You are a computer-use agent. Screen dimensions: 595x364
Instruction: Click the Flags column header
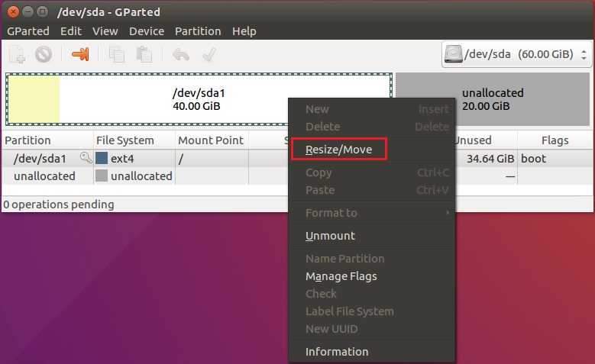(555, 140)
